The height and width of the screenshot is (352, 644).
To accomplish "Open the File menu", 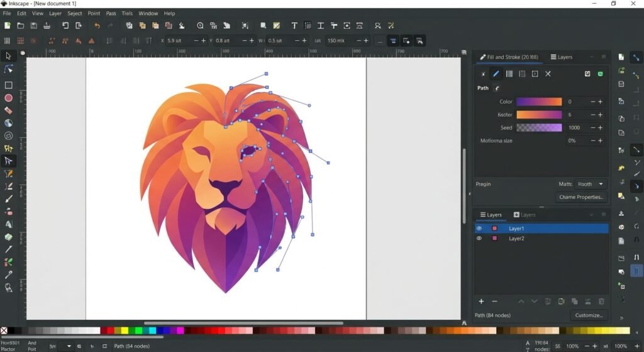I will click(x=7, y=13).
